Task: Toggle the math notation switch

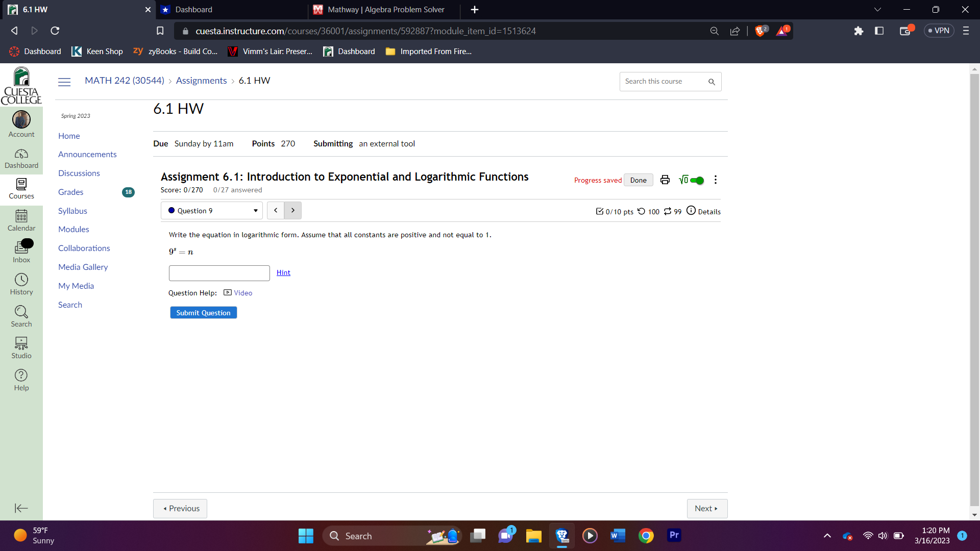Action: click(697, 180)
